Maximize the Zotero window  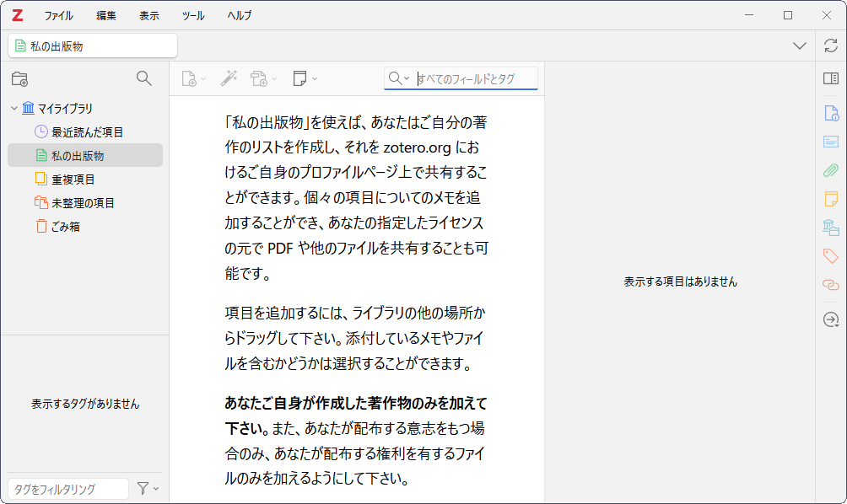[x=788, y=15]
